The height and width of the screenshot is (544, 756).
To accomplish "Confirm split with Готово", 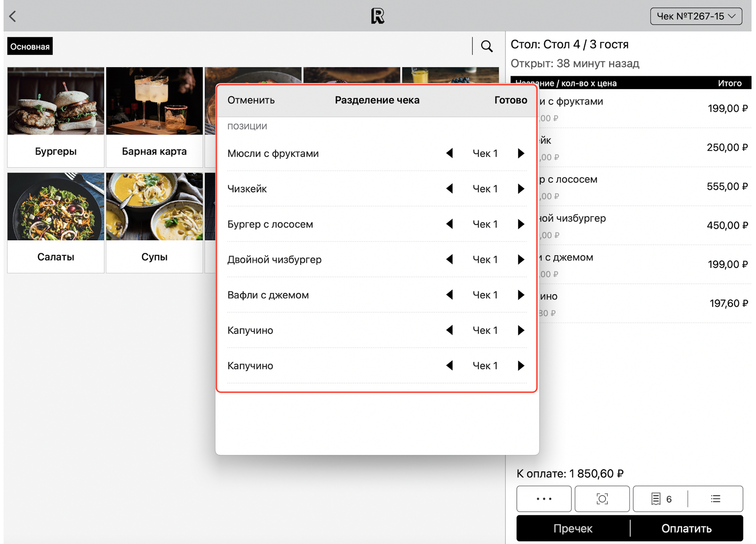I will 510,100.
